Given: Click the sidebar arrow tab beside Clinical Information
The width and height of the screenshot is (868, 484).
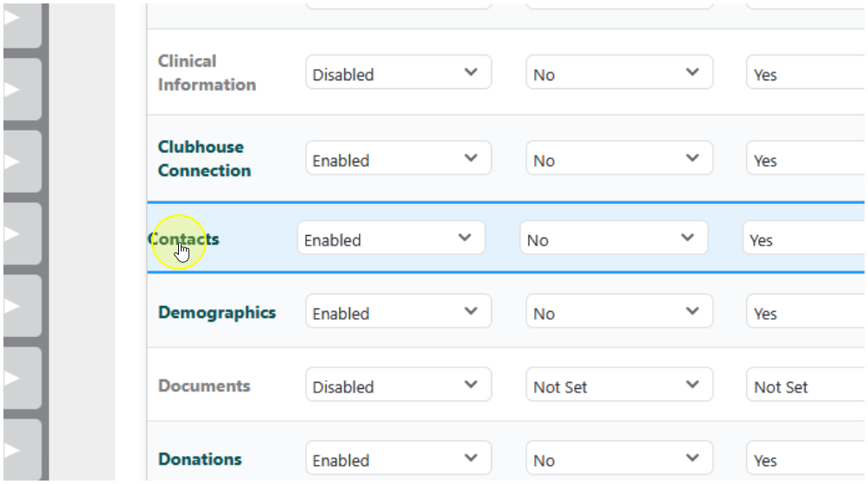Looking at the screenshot, I should 19,89.
